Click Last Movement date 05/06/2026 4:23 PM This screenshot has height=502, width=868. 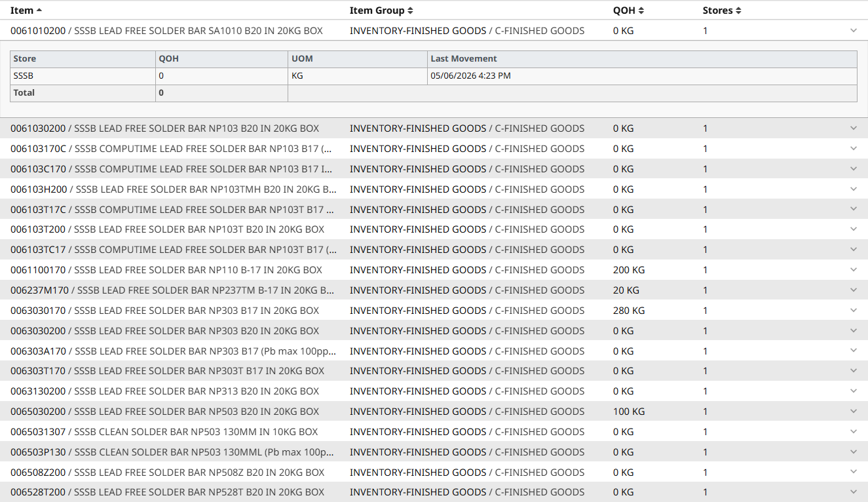[x=470, y=76]
